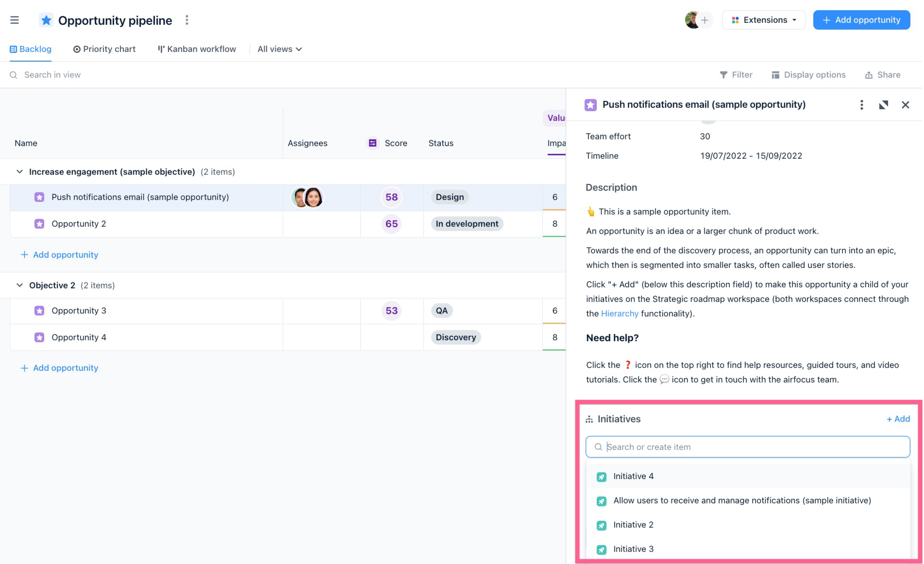Switch to Priority chart view
The width and height of the screenshot is (924, 564).
pos(104,49)
